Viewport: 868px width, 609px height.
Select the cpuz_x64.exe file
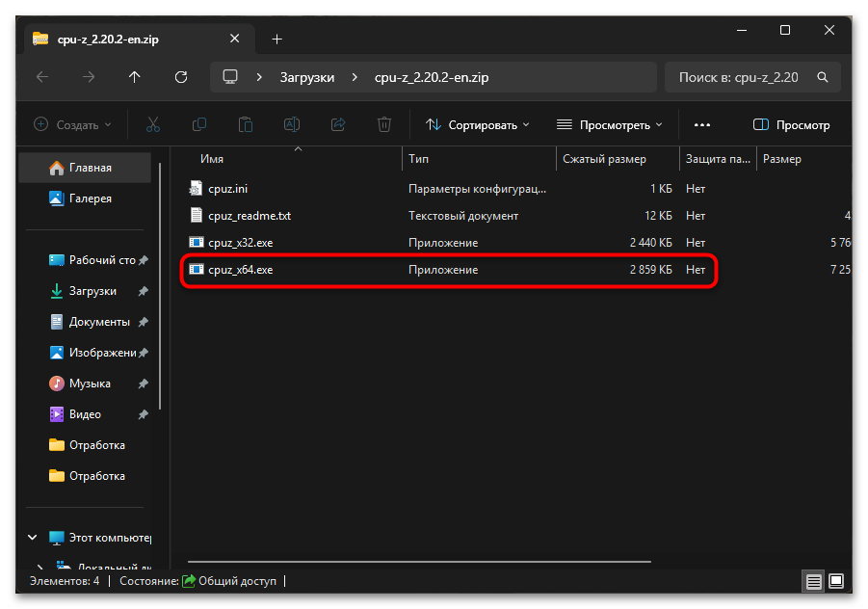pyautogui.click(x=449, y=270)
